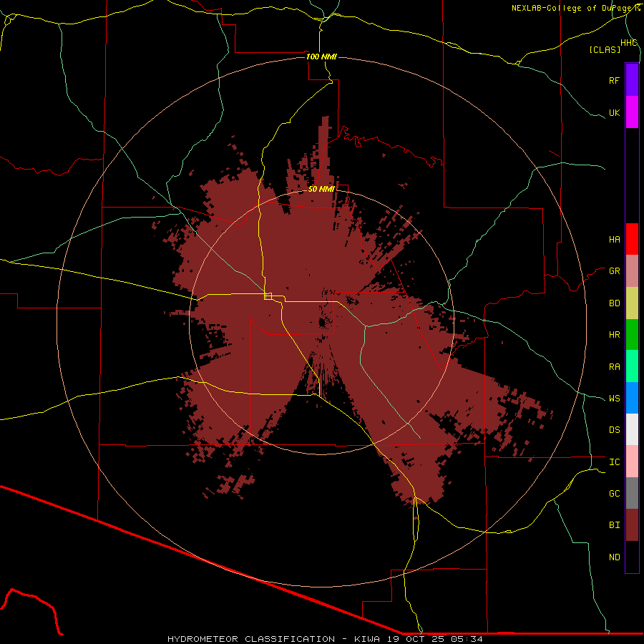Screen dimensions: 644x644
Task: Click the HA red legend swatch
Action: click(632, 239)
